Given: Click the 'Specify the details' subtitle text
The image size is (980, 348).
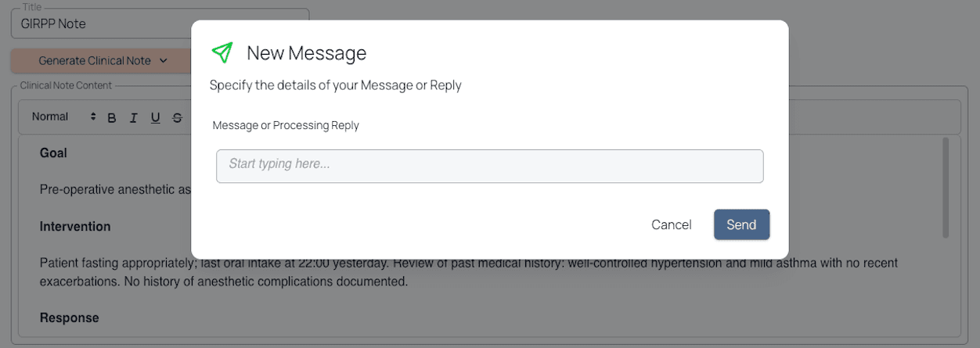Looking at the screenshot, I should tap(335, 85).
